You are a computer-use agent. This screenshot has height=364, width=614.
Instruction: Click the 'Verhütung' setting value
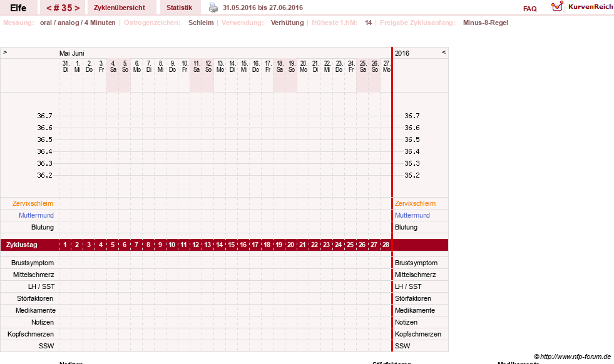[287, 23]
